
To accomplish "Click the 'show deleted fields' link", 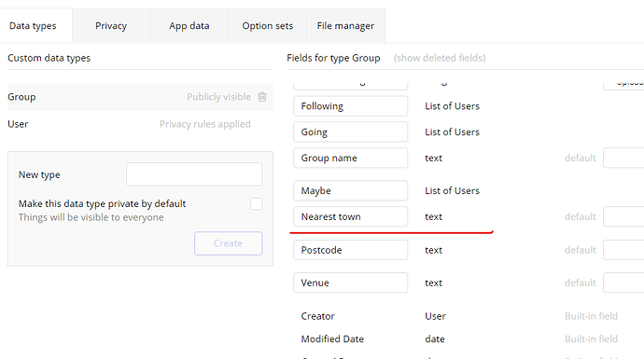I will [440, 58].
